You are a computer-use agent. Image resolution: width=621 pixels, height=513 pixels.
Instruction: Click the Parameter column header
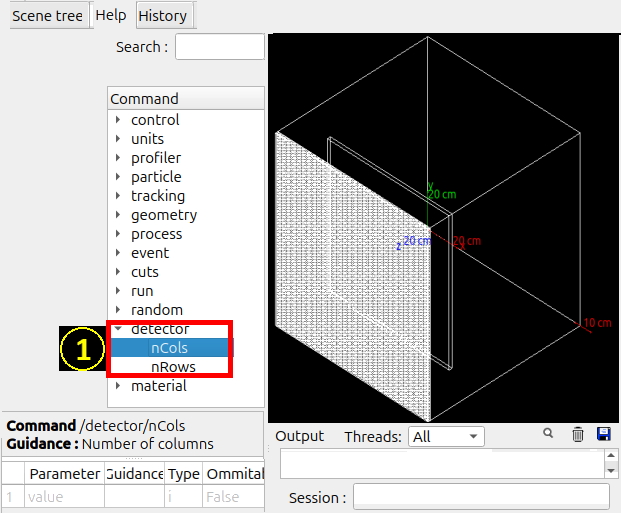pyautogui.click(x=65, y=473)
